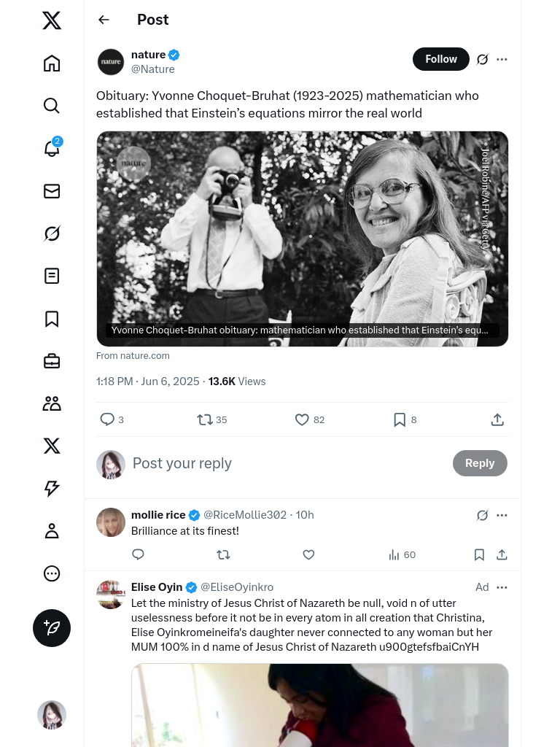560x747 pixels.
Task: Follow the nature account
Action: click(x=440, y=59)
